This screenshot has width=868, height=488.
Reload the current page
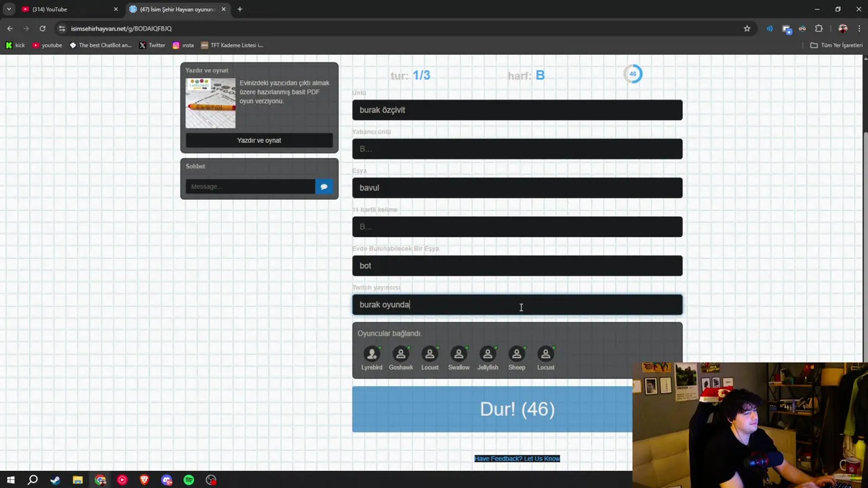pyautogui.click(x=42, y=28)
